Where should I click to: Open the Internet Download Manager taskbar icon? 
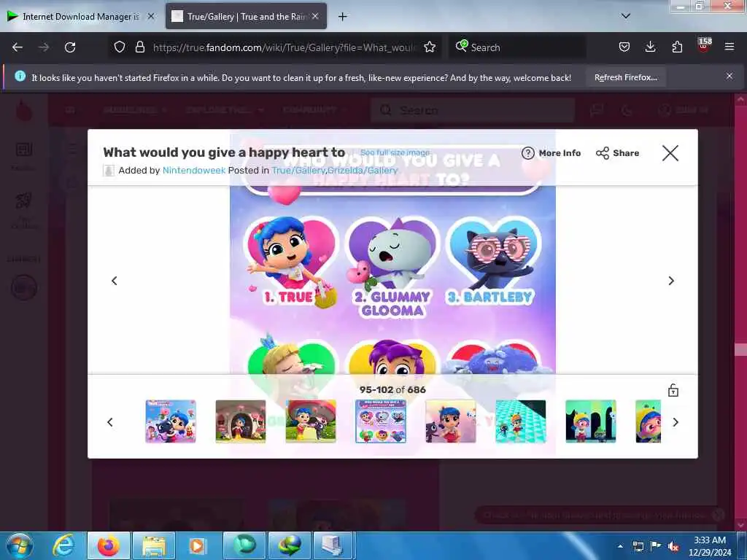tap(290, 545)
